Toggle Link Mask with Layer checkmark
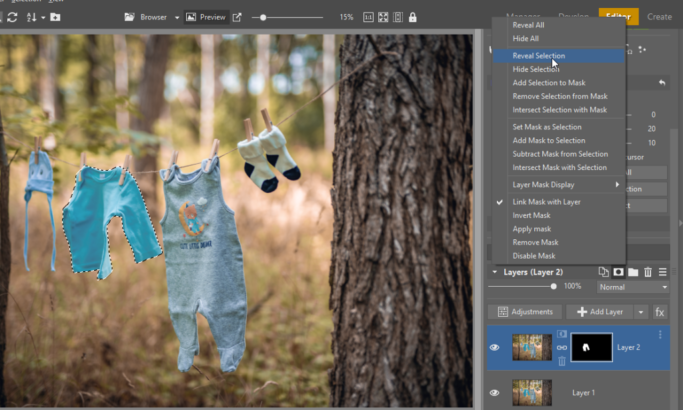 (x=500, y=202)
